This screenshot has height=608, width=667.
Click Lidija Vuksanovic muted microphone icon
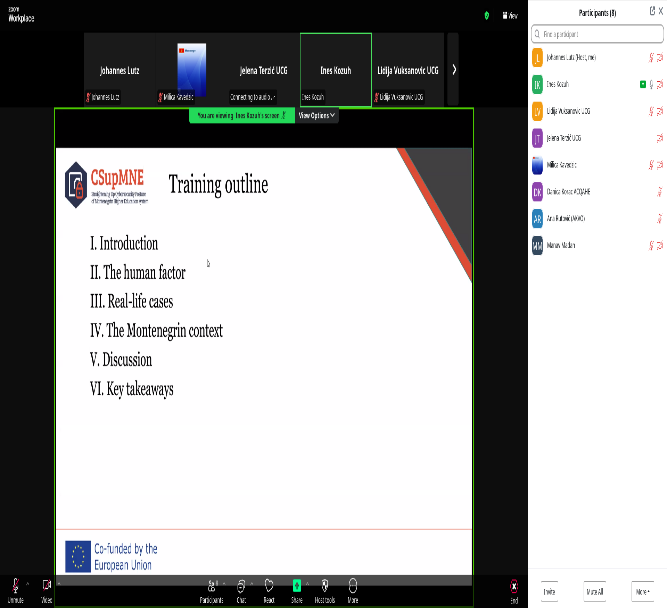pyautogui.click(x=651, y=111)
